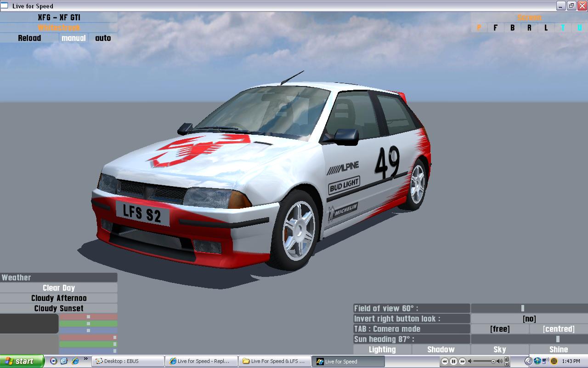The height and width of the screenshot is (368, 588).
Task: Toggle Invert right button look [no]
Action: (x=529, y=318)
